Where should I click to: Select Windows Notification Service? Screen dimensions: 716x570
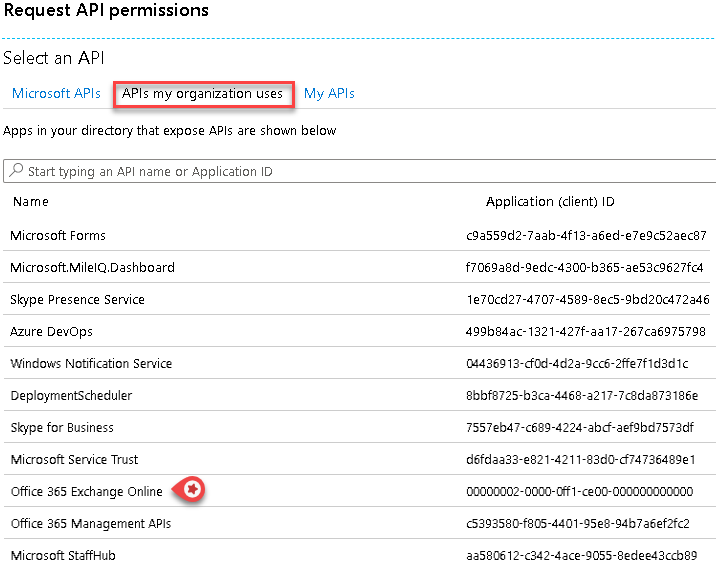(x=91, y=364)
